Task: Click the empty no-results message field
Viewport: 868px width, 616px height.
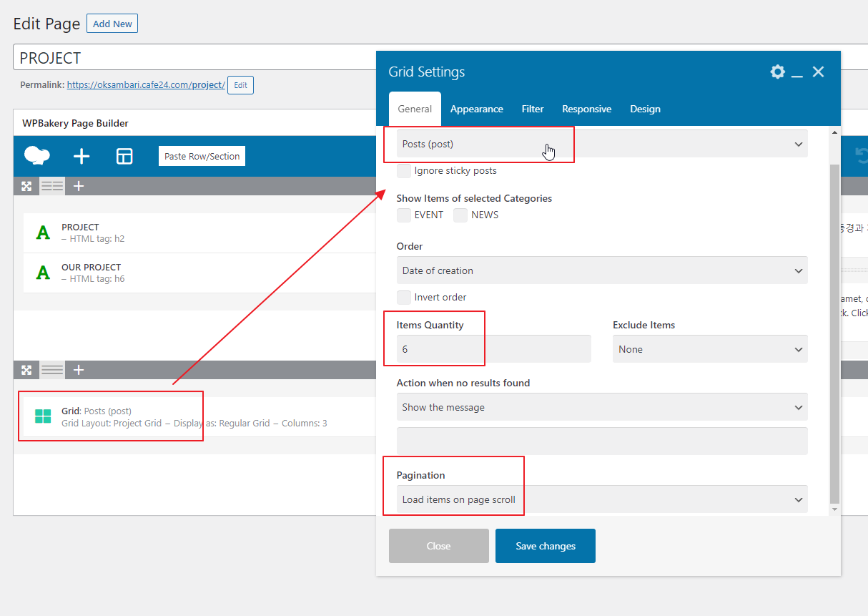Action: [x=602, y=441]
